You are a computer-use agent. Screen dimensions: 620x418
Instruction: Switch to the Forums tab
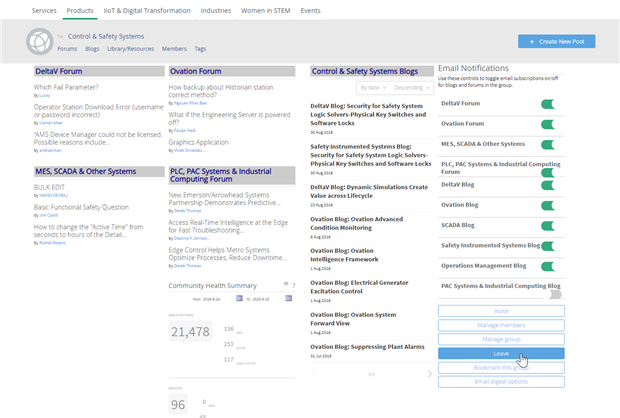coord(67,49)
